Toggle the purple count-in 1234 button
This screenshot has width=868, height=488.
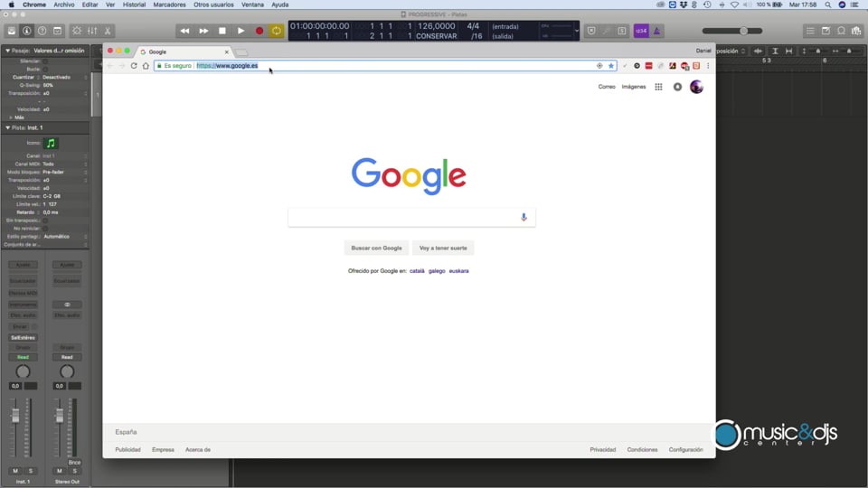[x=641, y=31]
